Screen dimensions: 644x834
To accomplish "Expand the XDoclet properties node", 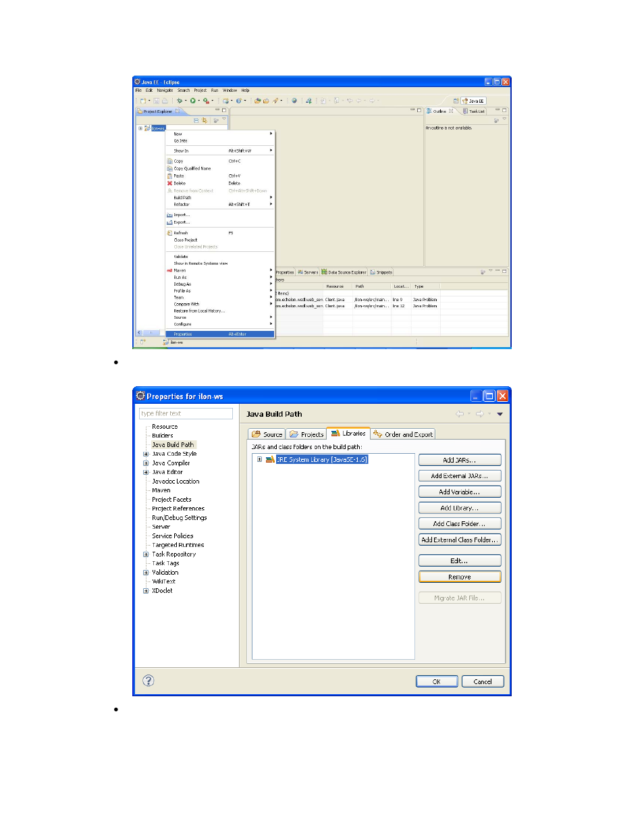I will tap(146, 590).
